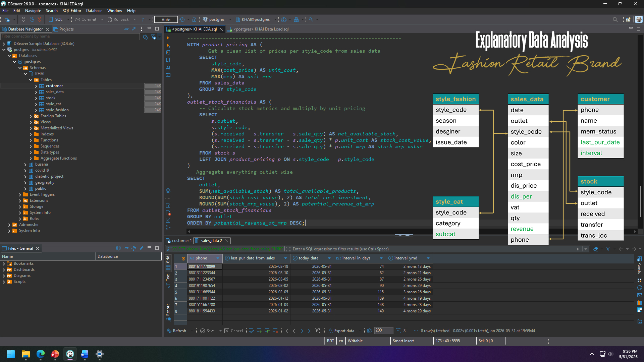Open the filter history dropdown arrow

click(586, 249)
